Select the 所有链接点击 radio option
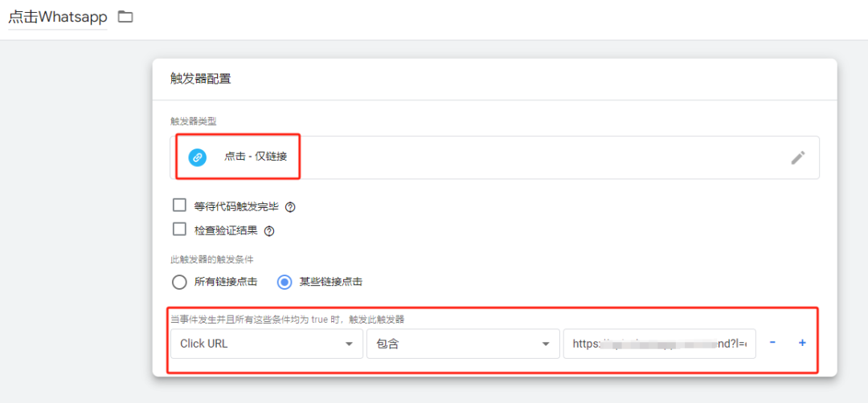 179,283
